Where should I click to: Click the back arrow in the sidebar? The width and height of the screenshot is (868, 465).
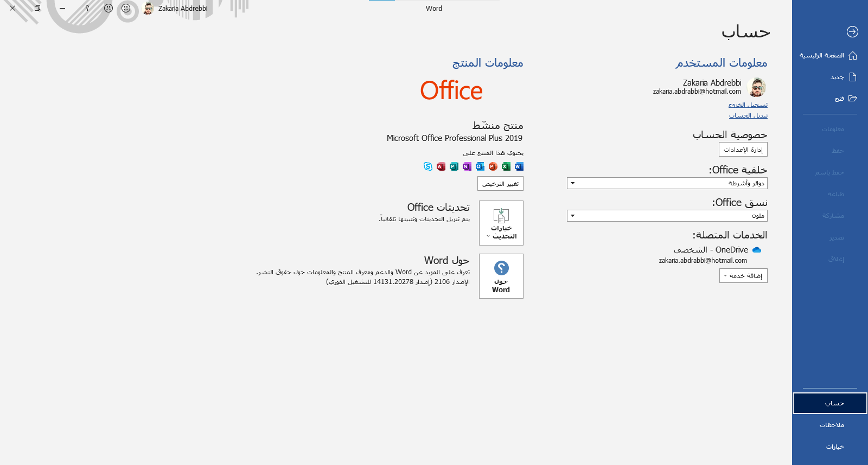tap(852, 32)
